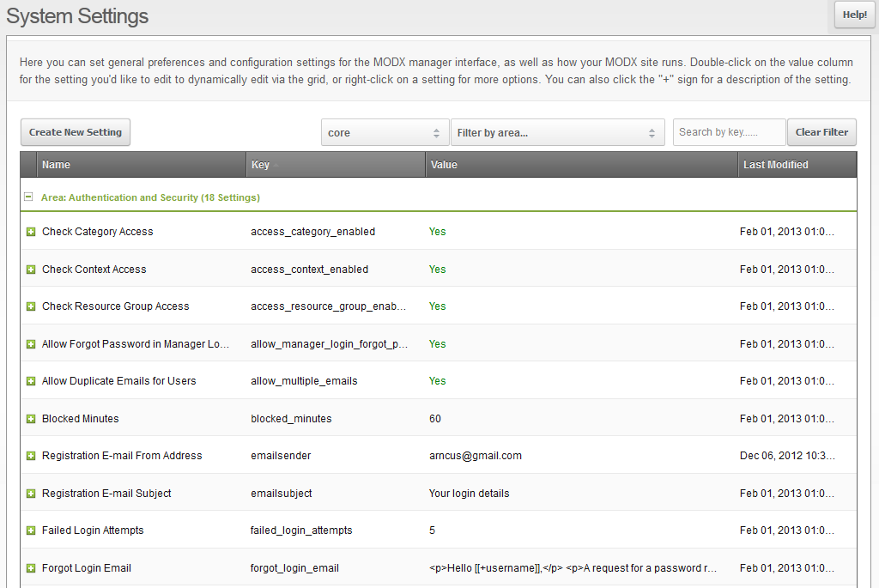This screenshot has width=879, height=588.
Task: Click the Value column header
Action: coord(581,165)
